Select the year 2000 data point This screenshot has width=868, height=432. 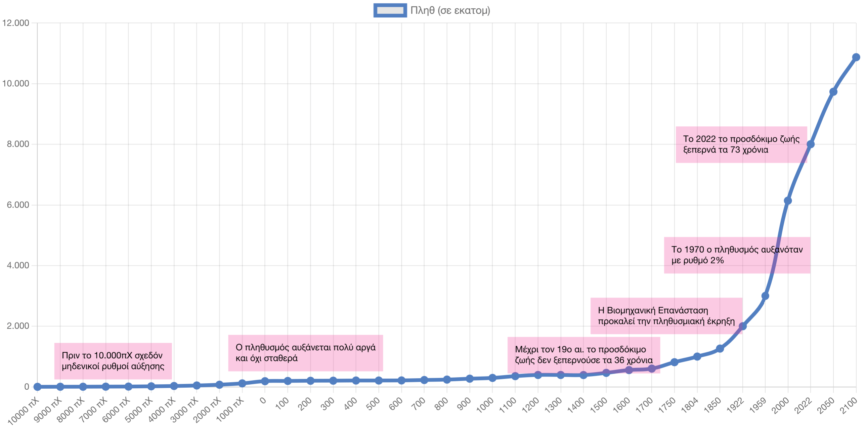tap(788, 201)
